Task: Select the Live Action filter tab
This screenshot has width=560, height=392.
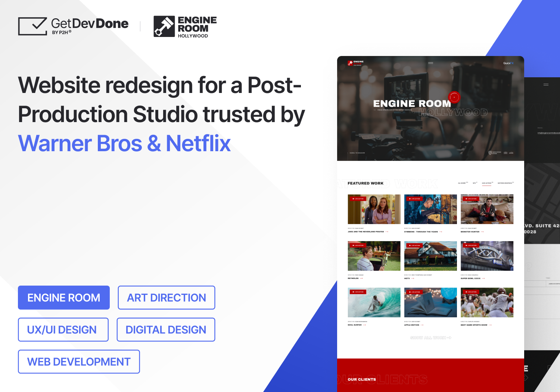Action: point(486,183)
